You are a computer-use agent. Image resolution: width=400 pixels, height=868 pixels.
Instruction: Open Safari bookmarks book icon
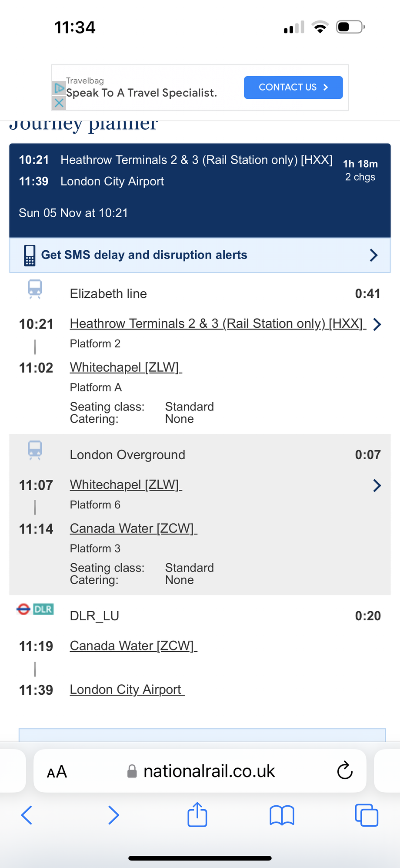click(282, 815)
